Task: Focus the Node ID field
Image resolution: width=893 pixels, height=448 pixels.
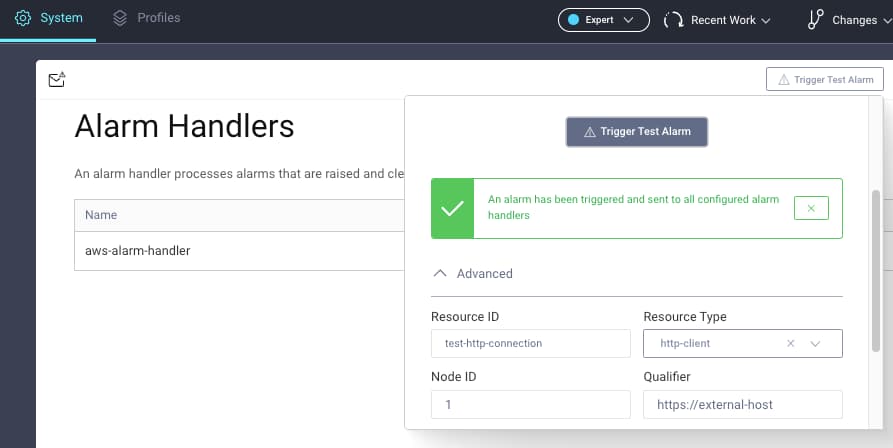Action: click(530, 404)
